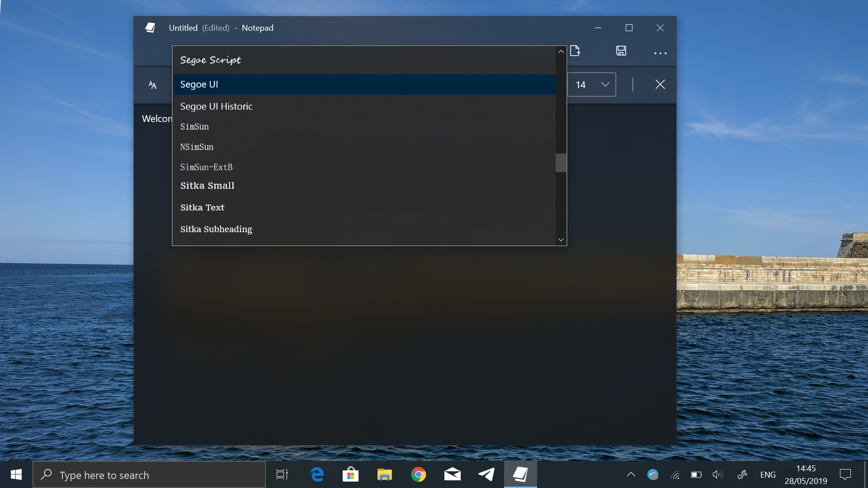Click the font list scrollbar thumb

(561, 163)
